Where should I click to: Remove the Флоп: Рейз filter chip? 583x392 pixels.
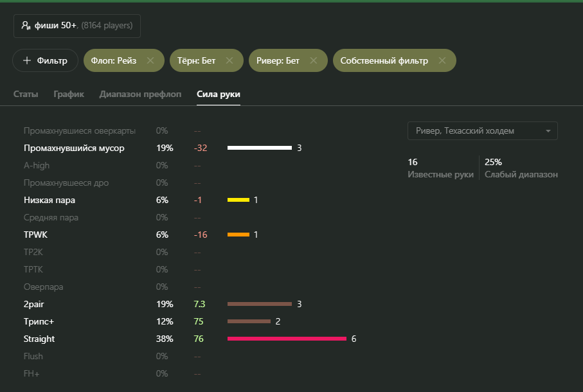coord(150,60)
